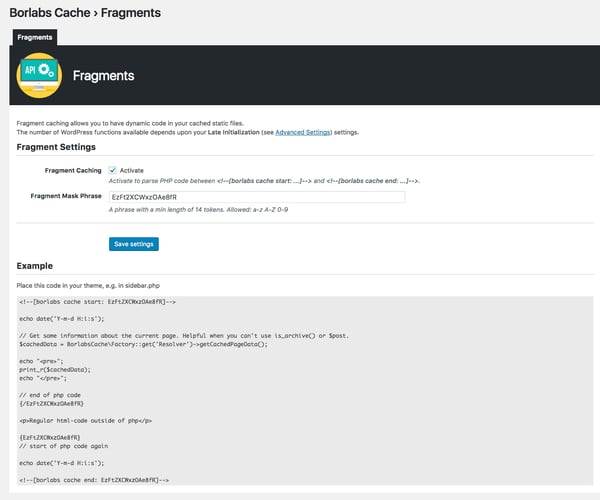Open the Fragments tab
The height and width of the screenshot is (500, 600).
click(x=35, y=37)
